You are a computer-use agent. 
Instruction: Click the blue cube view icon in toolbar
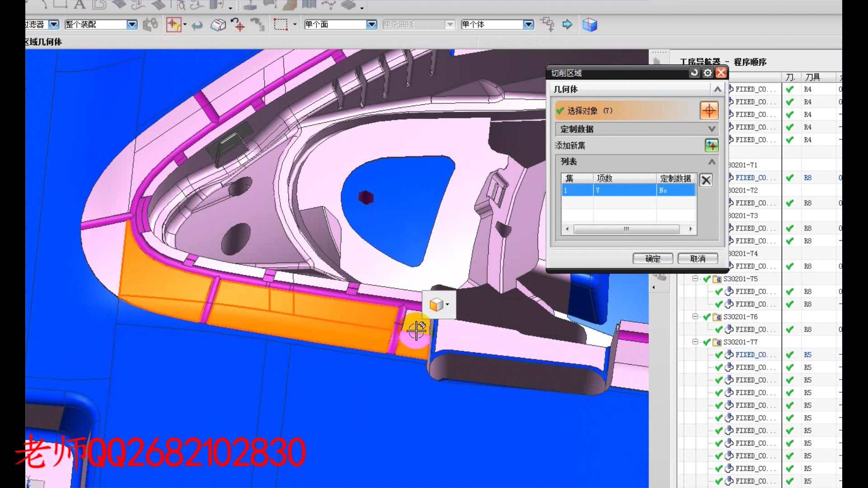click(590, 24)
